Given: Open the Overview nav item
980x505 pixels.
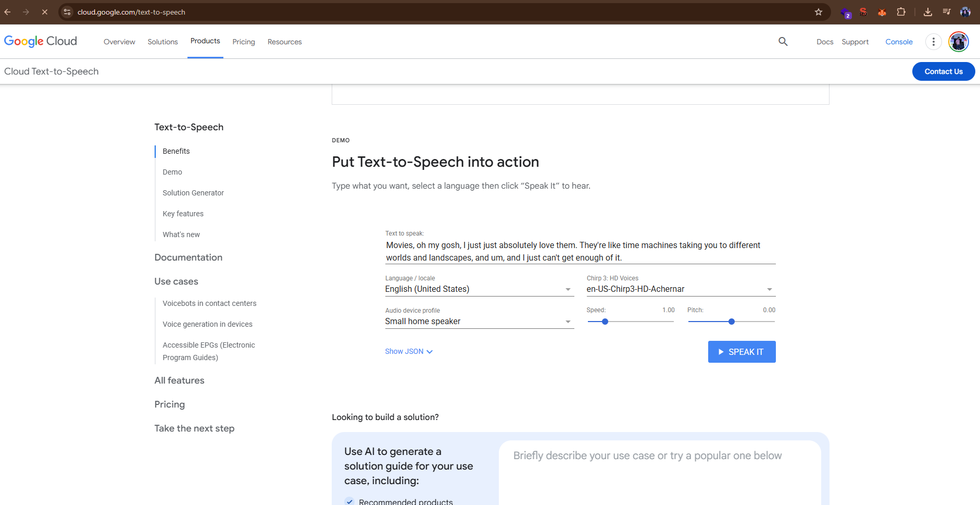Looking at the screenshot, I should tap(119, 42).
